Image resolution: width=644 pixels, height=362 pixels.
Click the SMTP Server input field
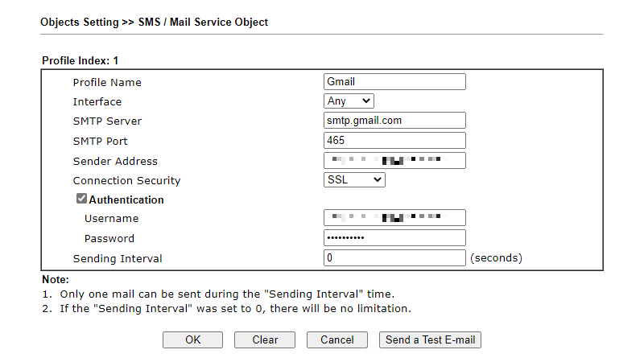click(x=394, y=120)
